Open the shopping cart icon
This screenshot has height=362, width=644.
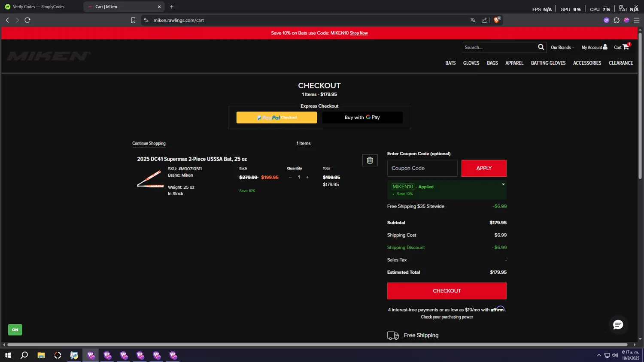point(626,47)
